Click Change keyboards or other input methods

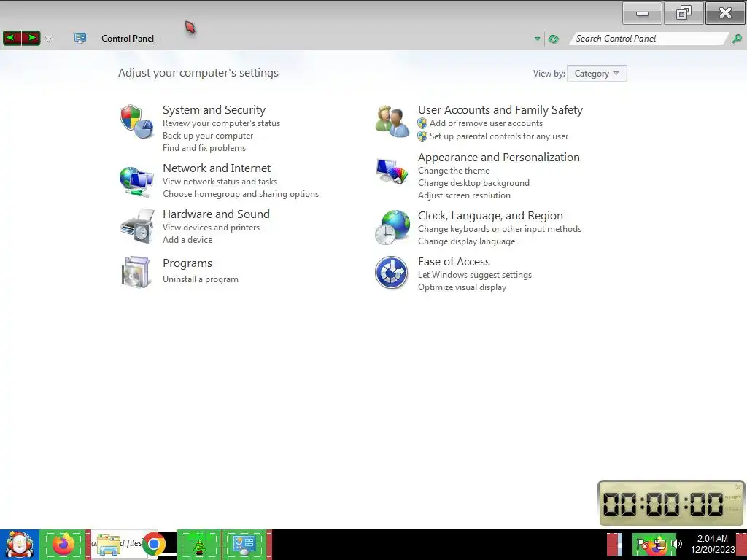[499, 229]
